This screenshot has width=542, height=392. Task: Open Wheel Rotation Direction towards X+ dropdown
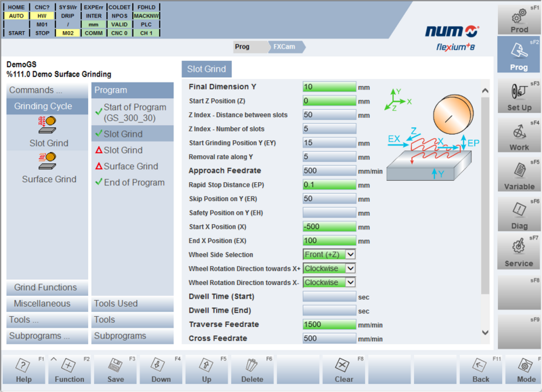(x=329, y=269)
